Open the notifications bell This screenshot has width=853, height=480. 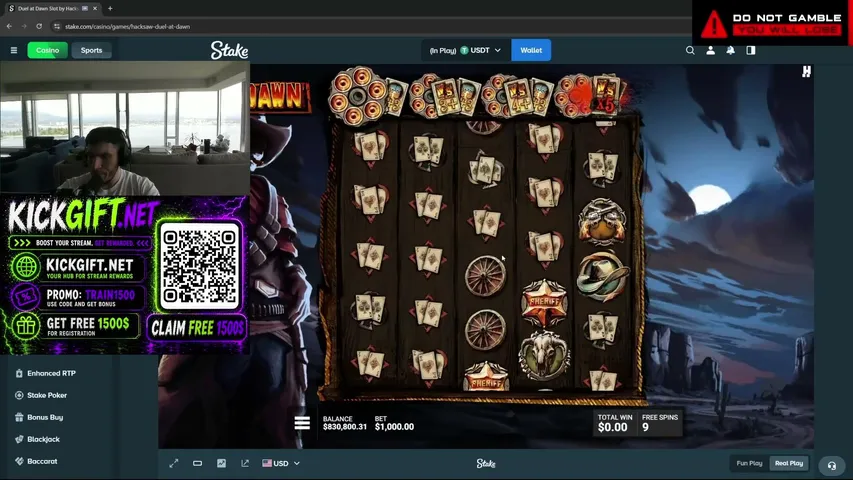[731, 50]
